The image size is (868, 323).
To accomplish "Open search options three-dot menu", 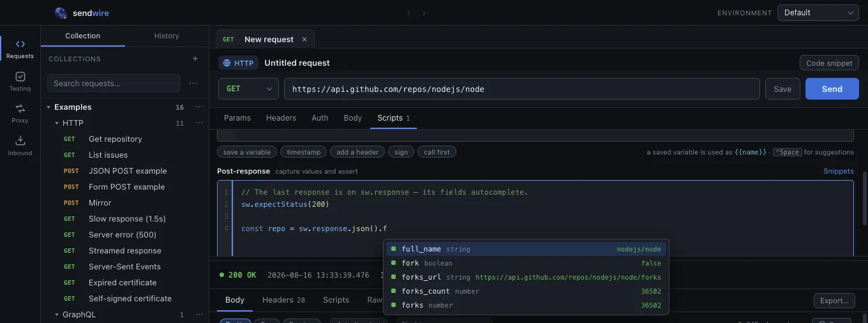I will pyautogui.click(x=193, y=83).
